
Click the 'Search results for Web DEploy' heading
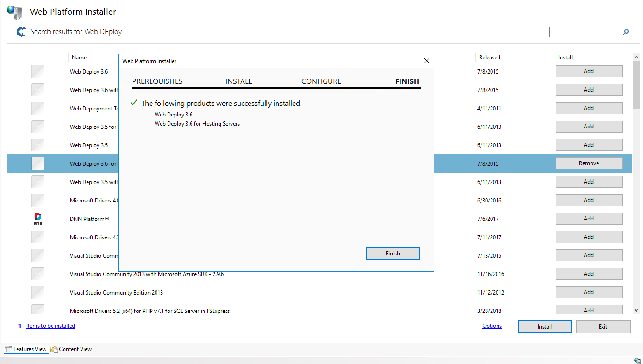(76, 32)
